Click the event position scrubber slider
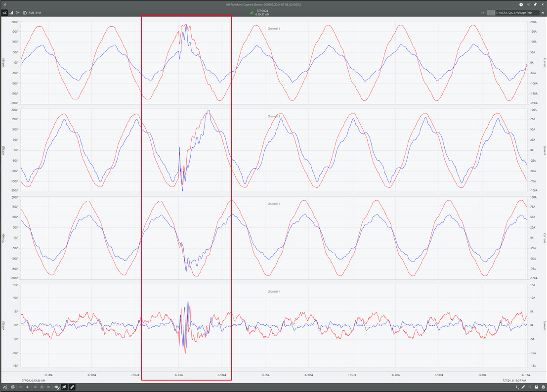547x392 pixels. pos(491,12)
